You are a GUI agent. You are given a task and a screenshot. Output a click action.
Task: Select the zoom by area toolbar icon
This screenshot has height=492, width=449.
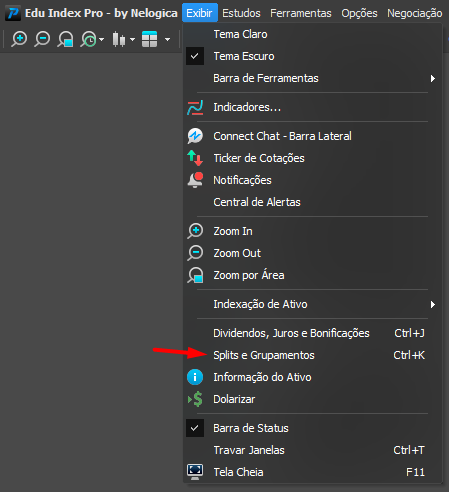tap(65, 39)
